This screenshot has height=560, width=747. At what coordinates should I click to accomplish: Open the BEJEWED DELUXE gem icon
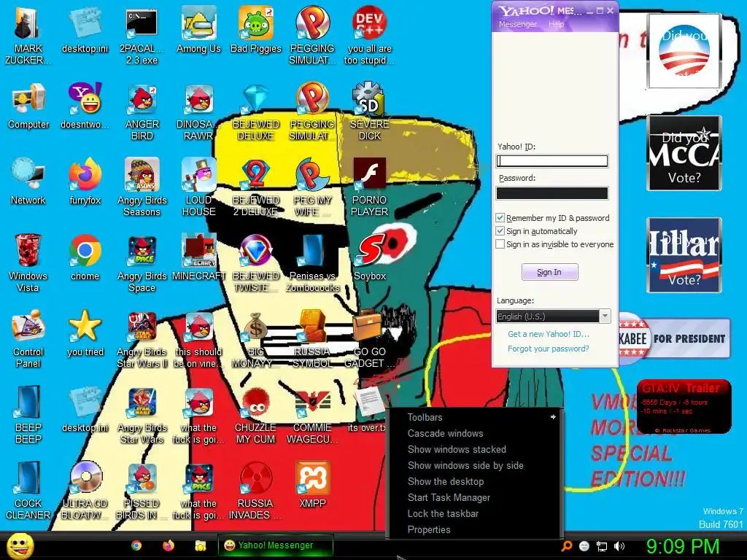pos(256,112)
